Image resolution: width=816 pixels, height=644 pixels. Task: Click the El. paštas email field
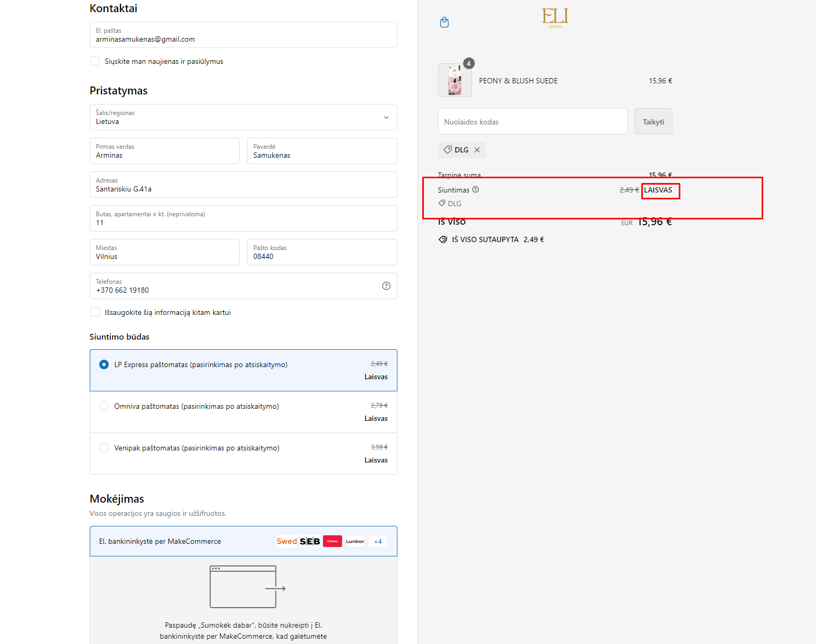(243, 35)
